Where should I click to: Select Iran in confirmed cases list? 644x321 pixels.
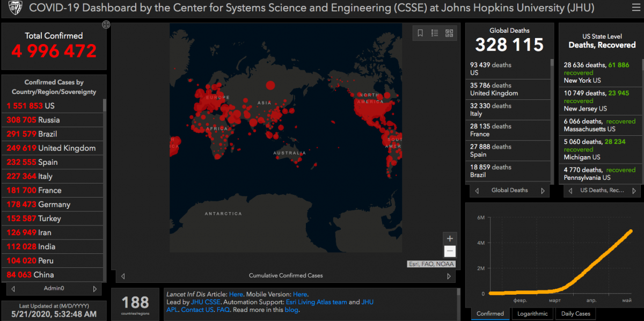click(x=52, y=232)
